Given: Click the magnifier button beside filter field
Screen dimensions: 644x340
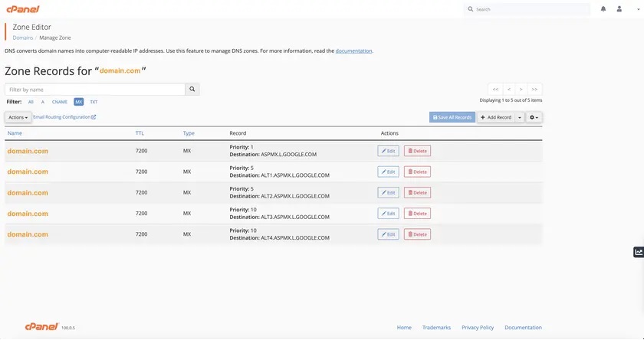Looking at the screenshot, I should [x=192, y=90].
